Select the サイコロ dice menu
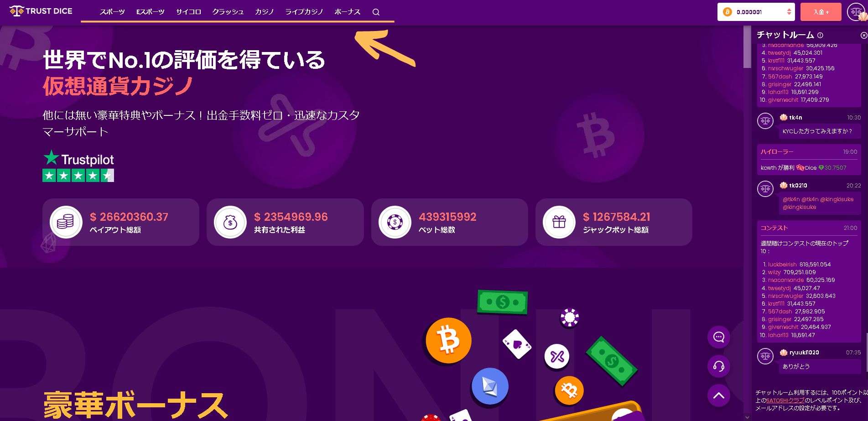Image resolution: width=868 pixels, height=421 pixels. tap(188, 12)
